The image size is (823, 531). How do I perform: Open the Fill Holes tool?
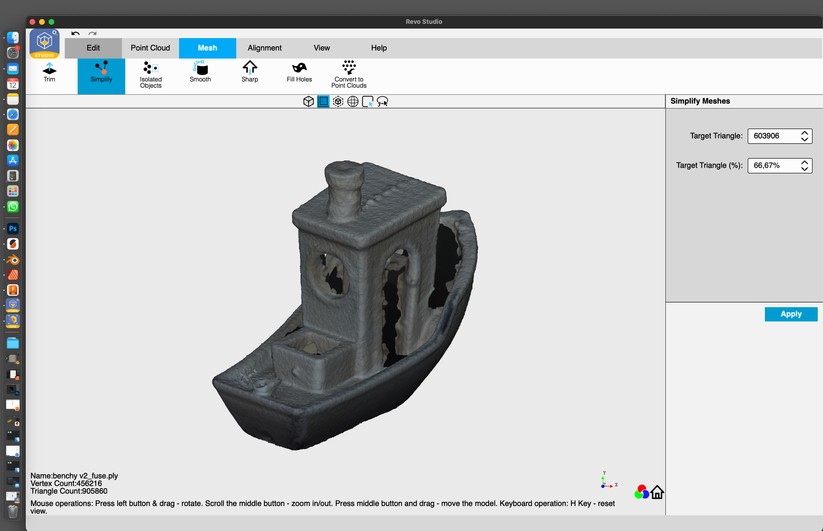pyautogui.click(x=299, y=72)
